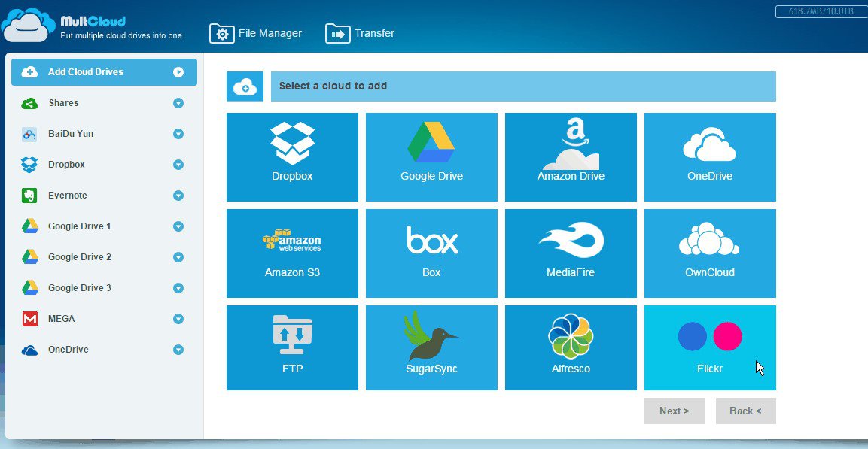Click the Google Drive tile logo
The image size is (868, 449).
[431, 143]
